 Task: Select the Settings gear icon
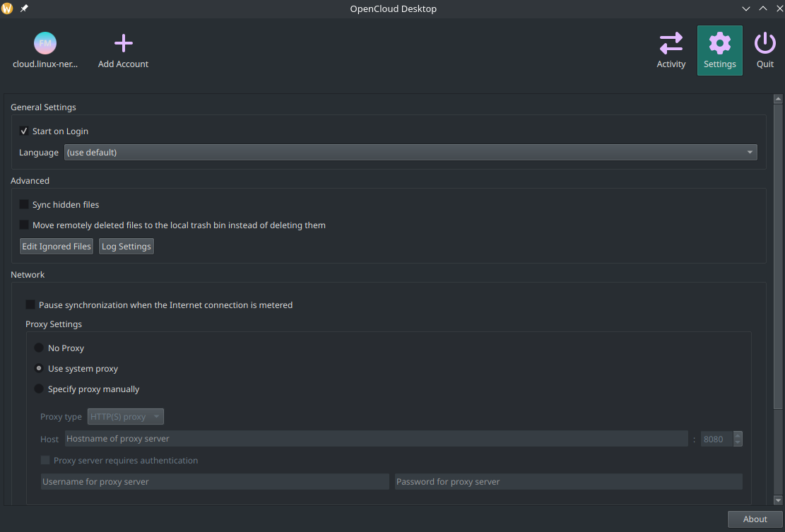[x=719, y=44]
